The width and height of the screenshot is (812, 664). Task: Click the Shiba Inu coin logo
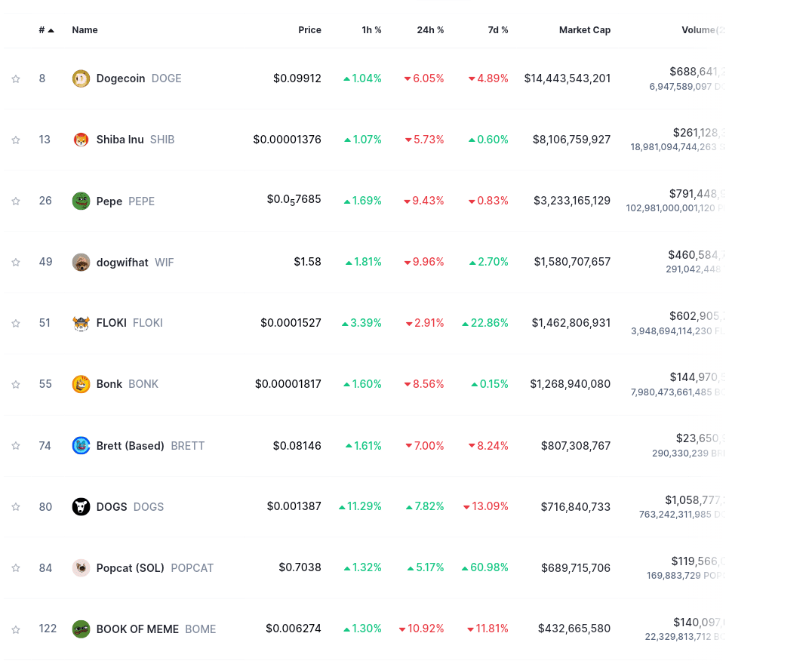coord(81,140)
